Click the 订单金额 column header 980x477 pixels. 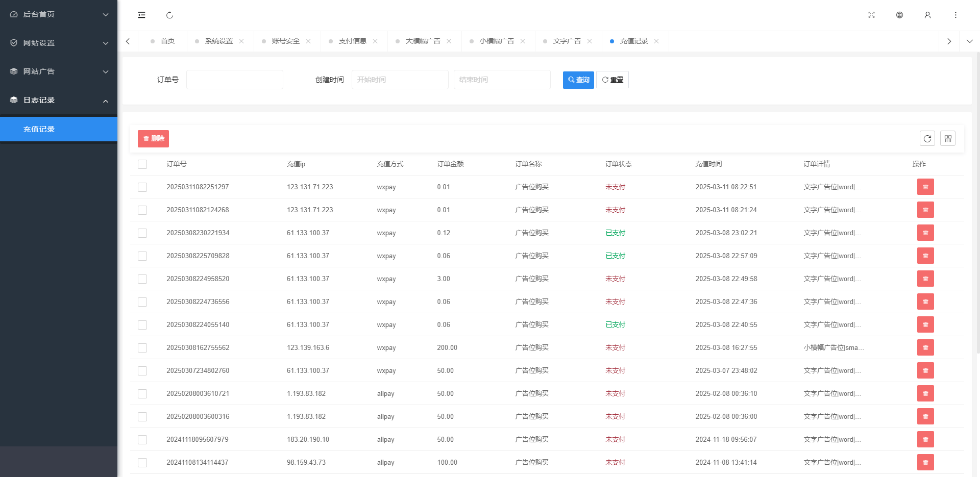pos(450,164)
